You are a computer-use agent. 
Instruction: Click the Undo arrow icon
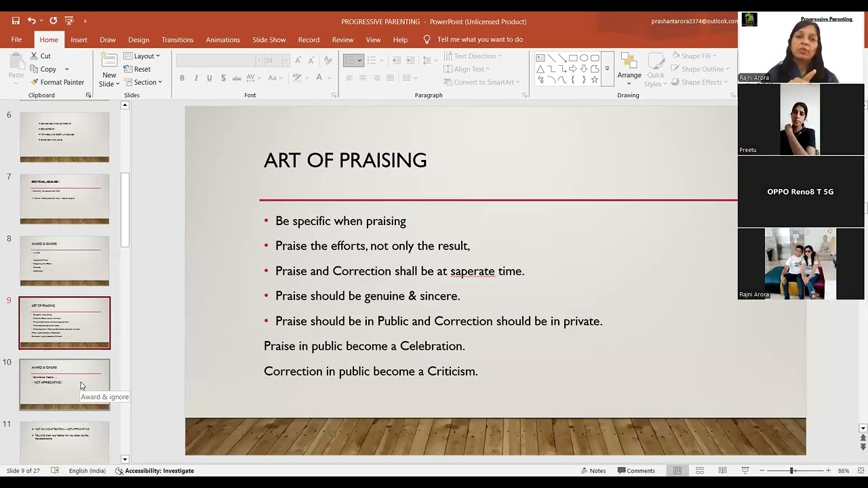point(31,21)
